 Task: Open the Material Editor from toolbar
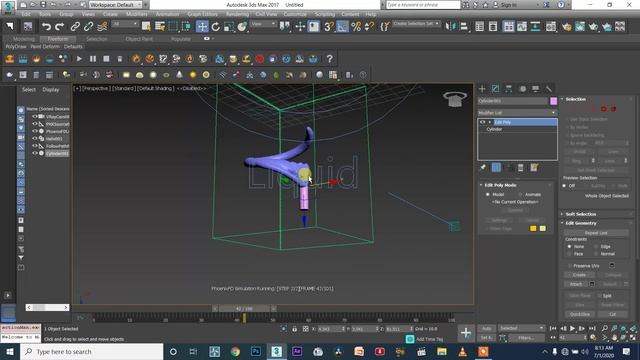click(551, 27)
